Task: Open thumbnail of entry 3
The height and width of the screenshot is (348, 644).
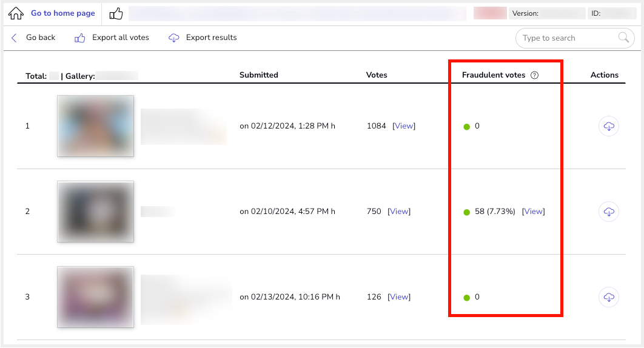Action: [x=95, y=297]
